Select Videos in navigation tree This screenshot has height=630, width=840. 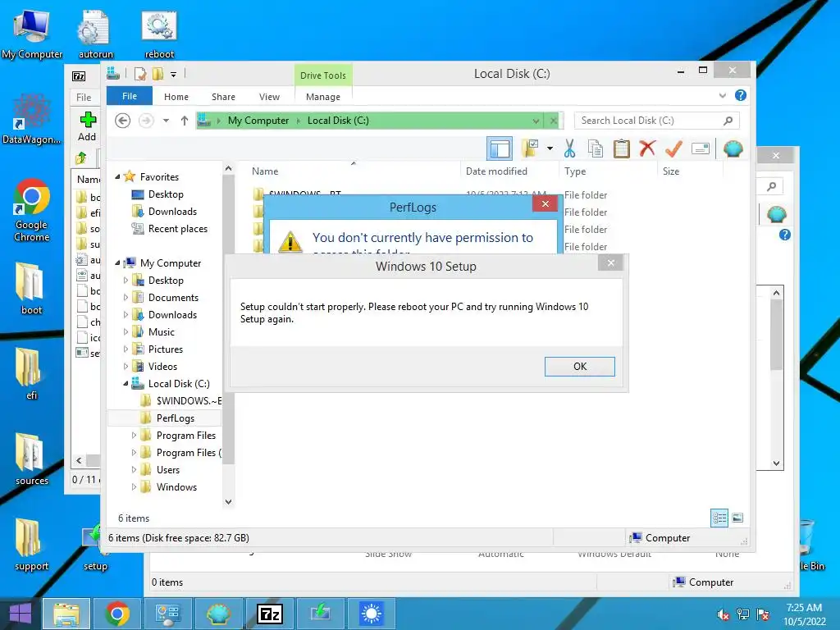[163, 367]
